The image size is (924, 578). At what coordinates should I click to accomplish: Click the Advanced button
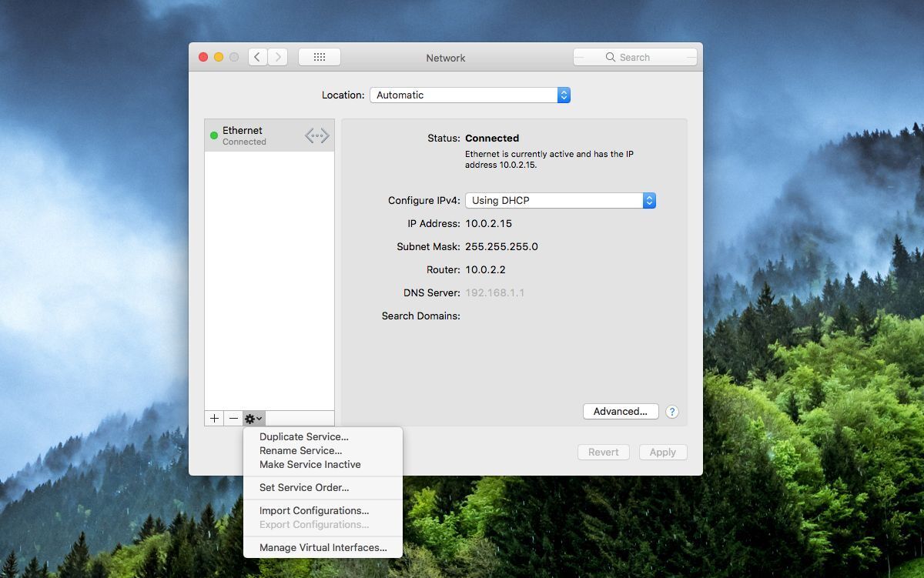click(620, 412)
